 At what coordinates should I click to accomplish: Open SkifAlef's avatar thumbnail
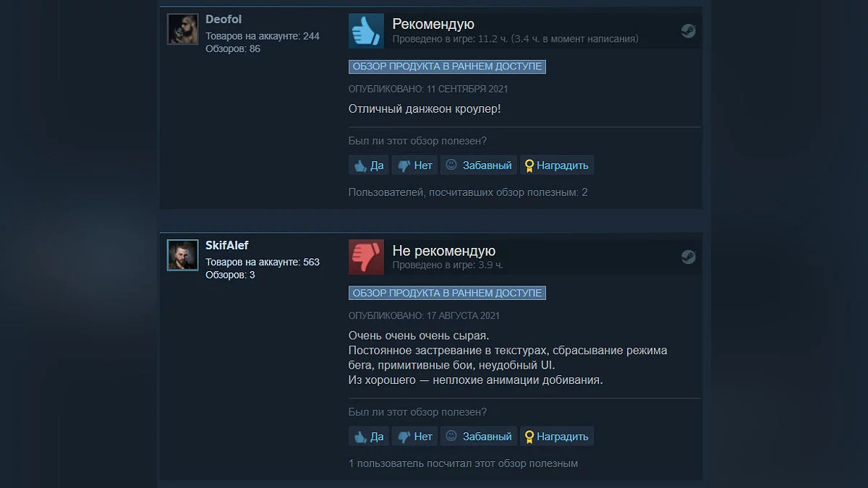[183, 255]
